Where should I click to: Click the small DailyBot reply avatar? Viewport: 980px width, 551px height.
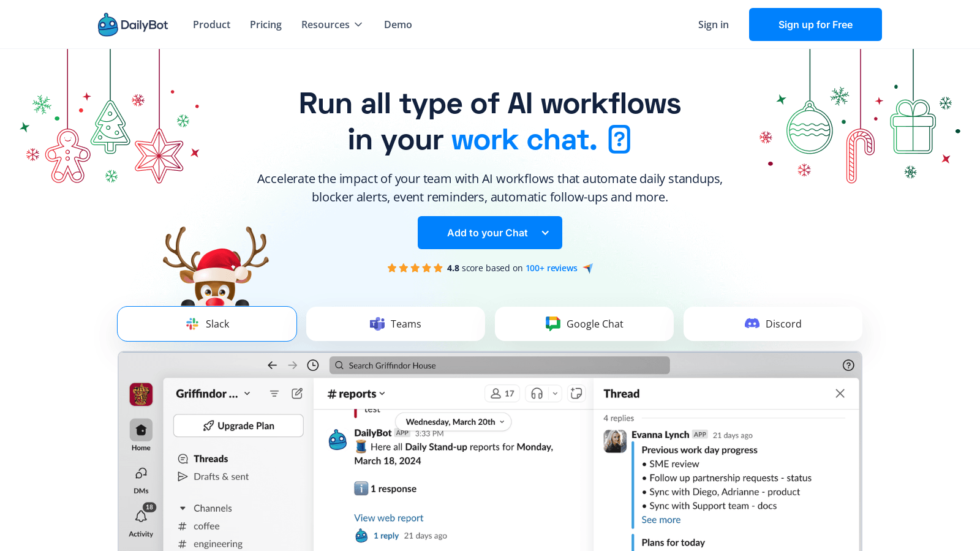tap(361, 536)
